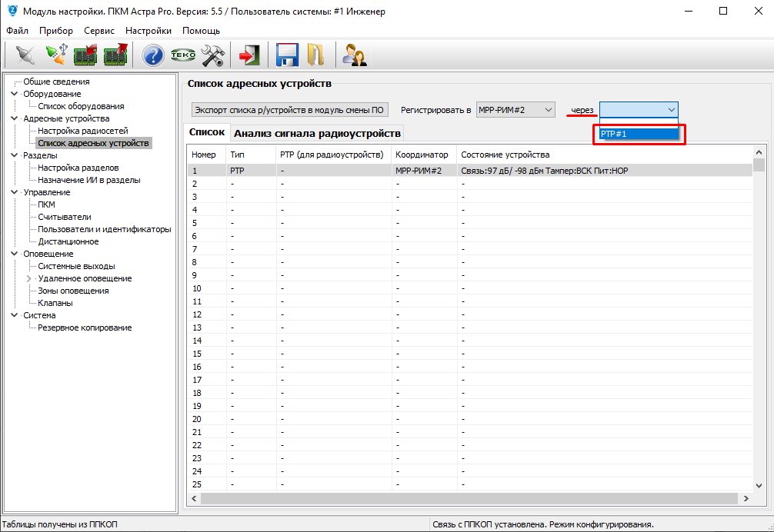This screenshot has height=532, width=774.
Task: Expand the Удаленное оповещение tree node
Action: tap(30, 278)
